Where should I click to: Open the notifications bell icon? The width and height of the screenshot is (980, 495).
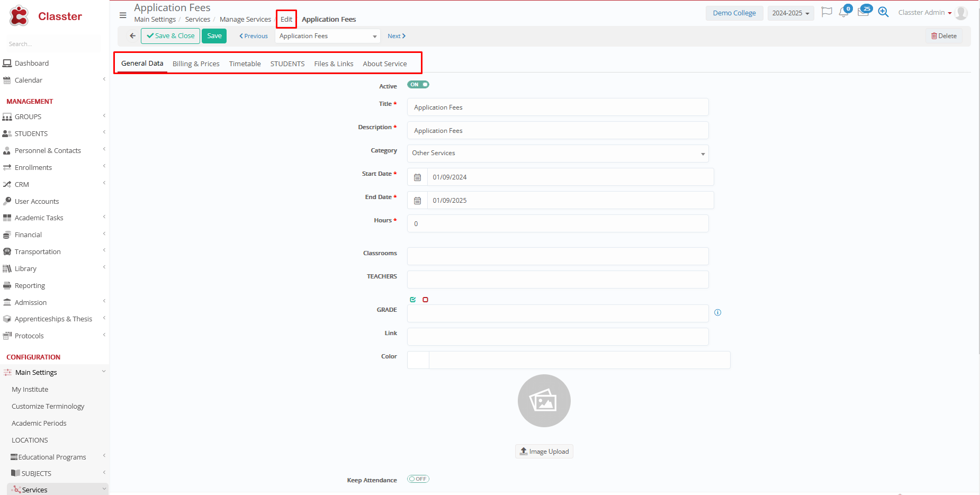tap(843, 12)
